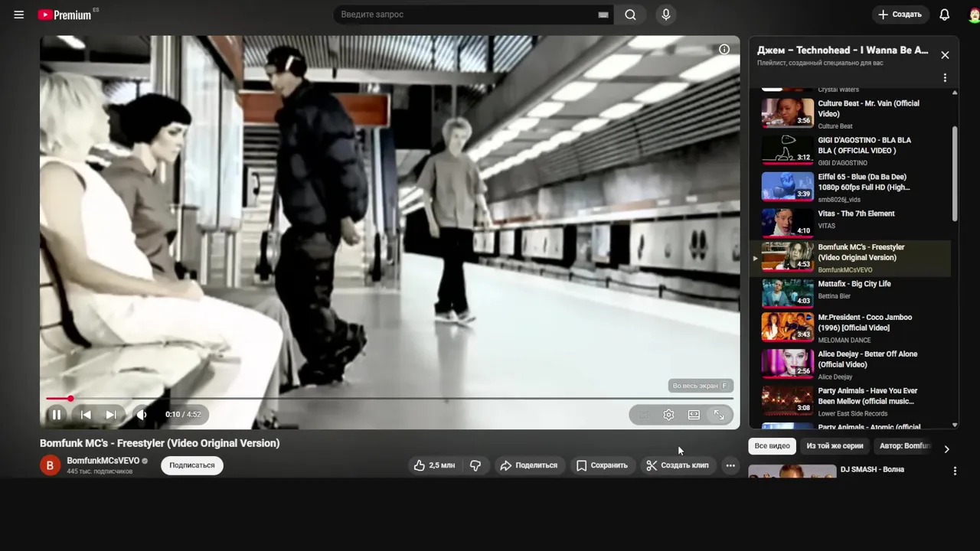The image size is (980, 551).
Task: Select Все видео filter chip
Action: click(x=772, y=446)
